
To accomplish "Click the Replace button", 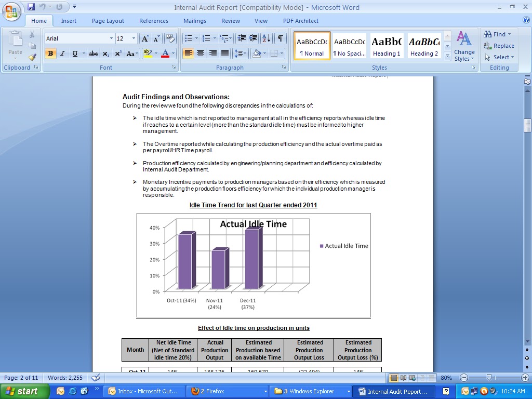I will [x=499, y=46].
